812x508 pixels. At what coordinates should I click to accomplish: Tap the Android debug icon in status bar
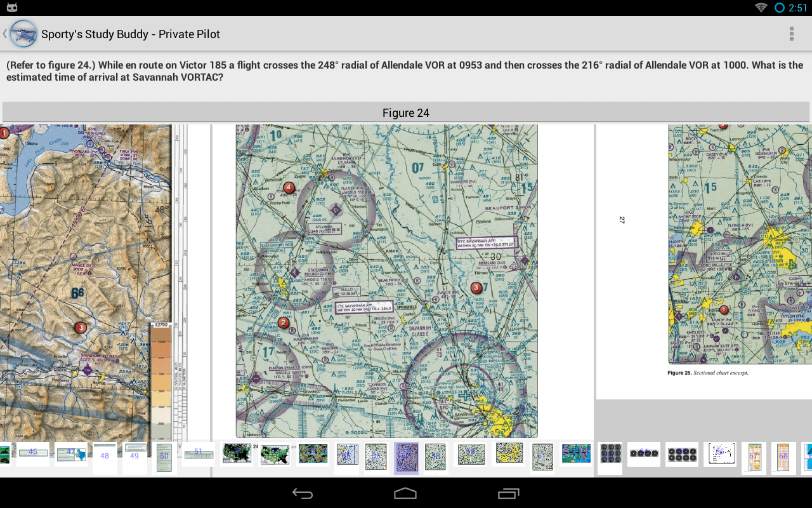pos(11,8)
